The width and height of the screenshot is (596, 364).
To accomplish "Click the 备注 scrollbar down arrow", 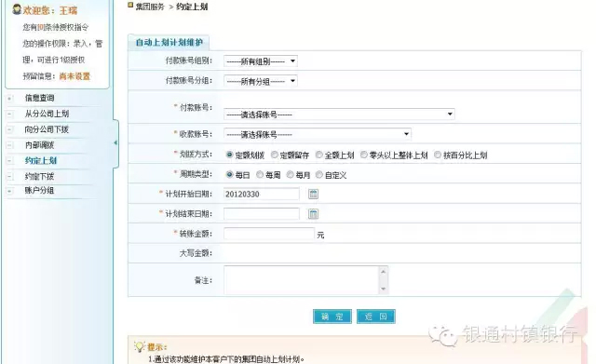I will [383, 290].
